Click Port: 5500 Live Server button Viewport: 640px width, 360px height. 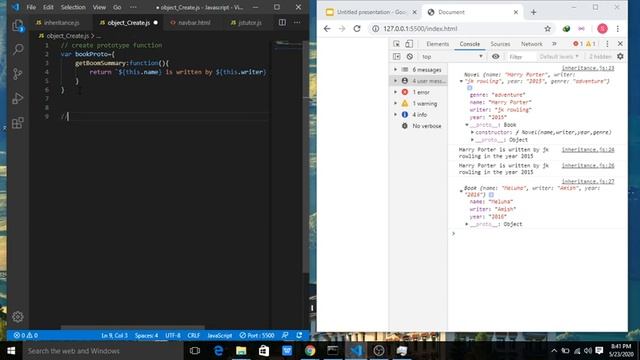tap(257, 336)
